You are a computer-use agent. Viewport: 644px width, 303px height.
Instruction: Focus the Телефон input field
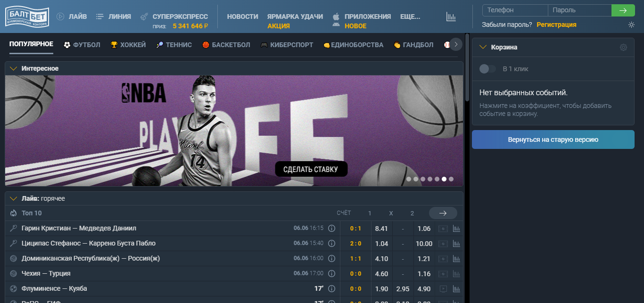pos(515,10)
